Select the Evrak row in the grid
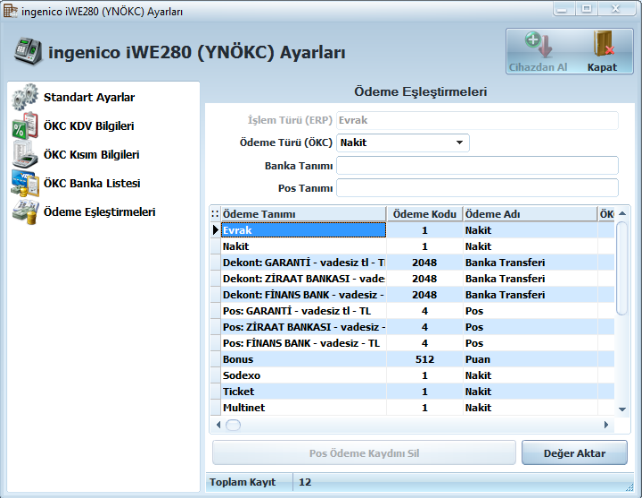 click(303, 230)
